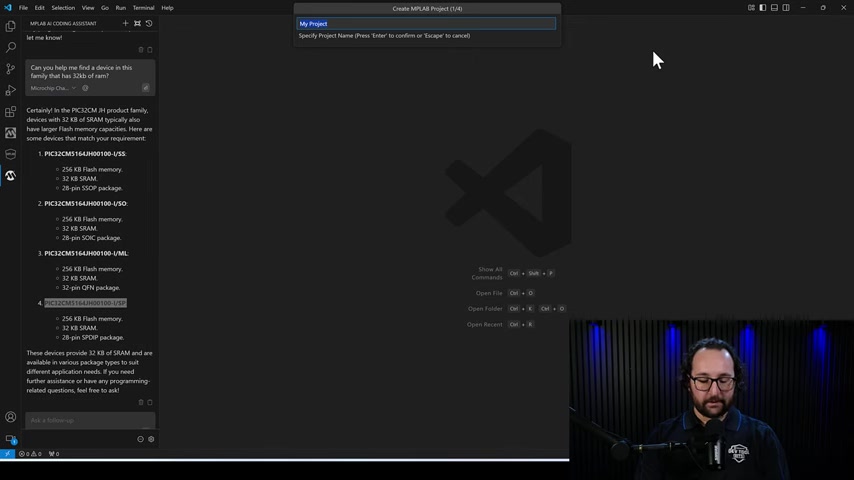This screenshot has height=480, width=854.
Task: Click PIC32CM5164JH00100-I/SS device name
Action: click(85, 154)
